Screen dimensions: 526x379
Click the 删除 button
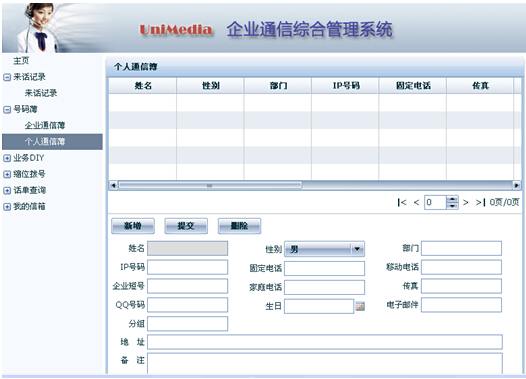[x=239, y=226]
